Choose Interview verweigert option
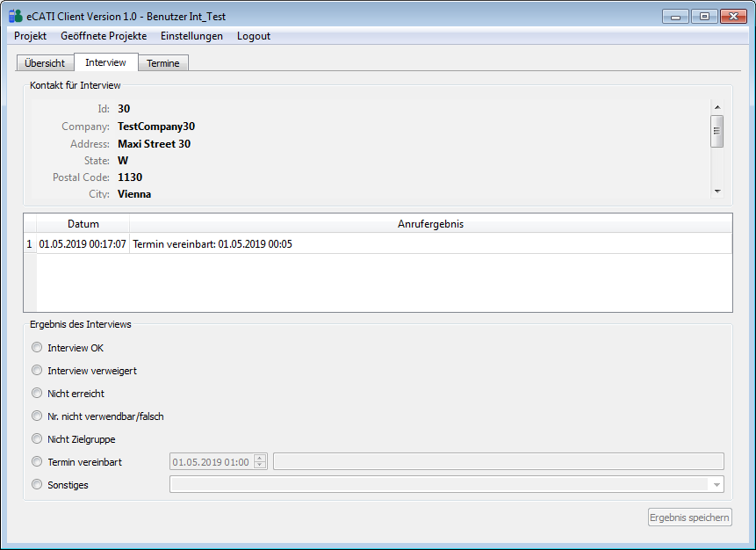 (37, 371)
